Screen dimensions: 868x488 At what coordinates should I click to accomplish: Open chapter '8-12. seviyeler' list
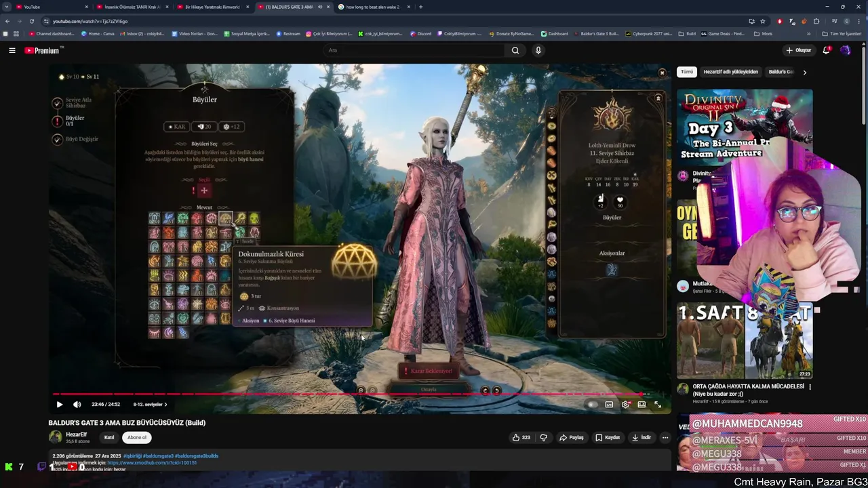click(x=150, y=405)
